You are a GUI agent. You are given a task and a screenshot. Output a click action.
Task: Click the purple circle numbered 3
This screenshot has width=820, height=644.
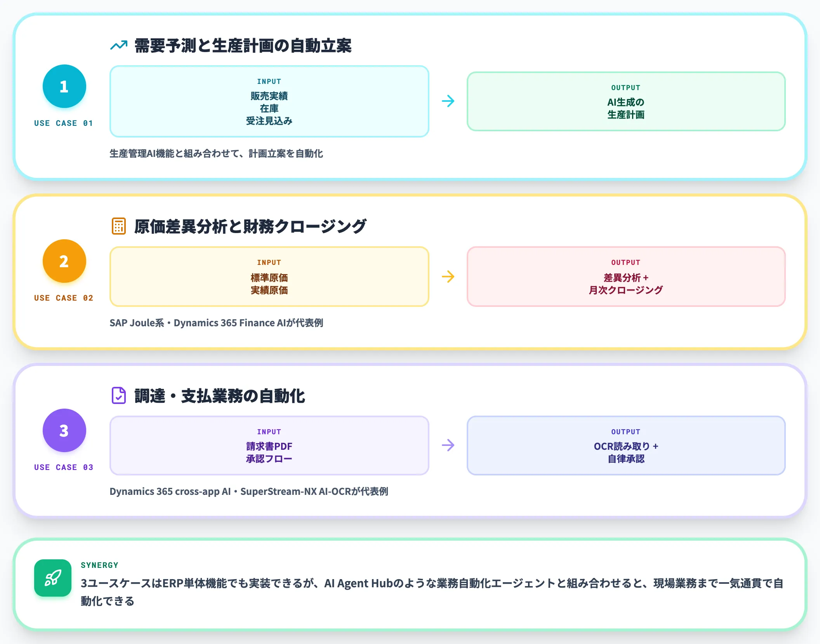point(64,430)
